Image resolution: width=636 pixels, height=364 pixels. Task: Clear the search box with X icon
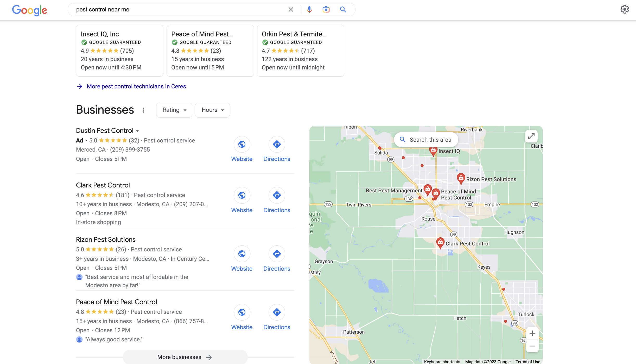point(291,10)
